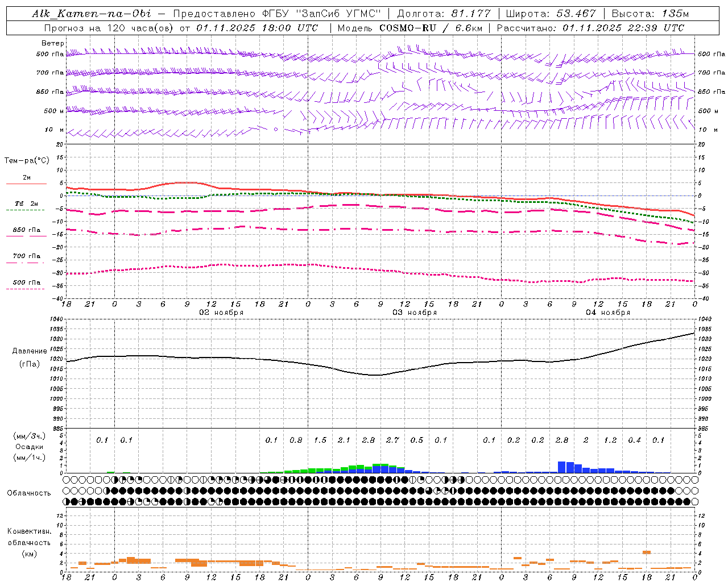Image resolution: width=728 pixels, height=582 pixels.
Task: Click the elevation text Высота: 135м
Action: coord(650,14)
